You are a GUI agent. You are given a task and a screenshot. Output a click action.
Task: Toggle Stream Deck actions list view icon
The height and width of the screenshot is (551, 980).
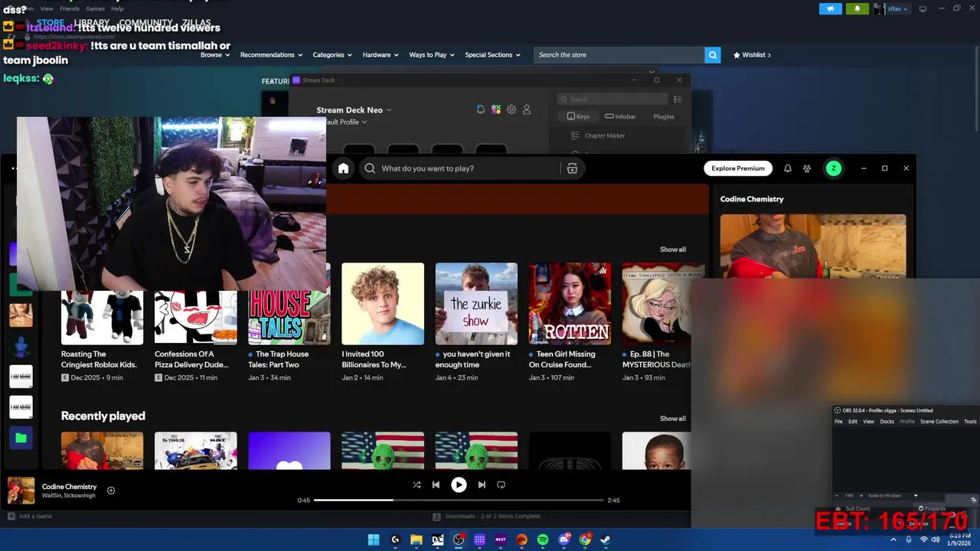click(x=678, y=99)
